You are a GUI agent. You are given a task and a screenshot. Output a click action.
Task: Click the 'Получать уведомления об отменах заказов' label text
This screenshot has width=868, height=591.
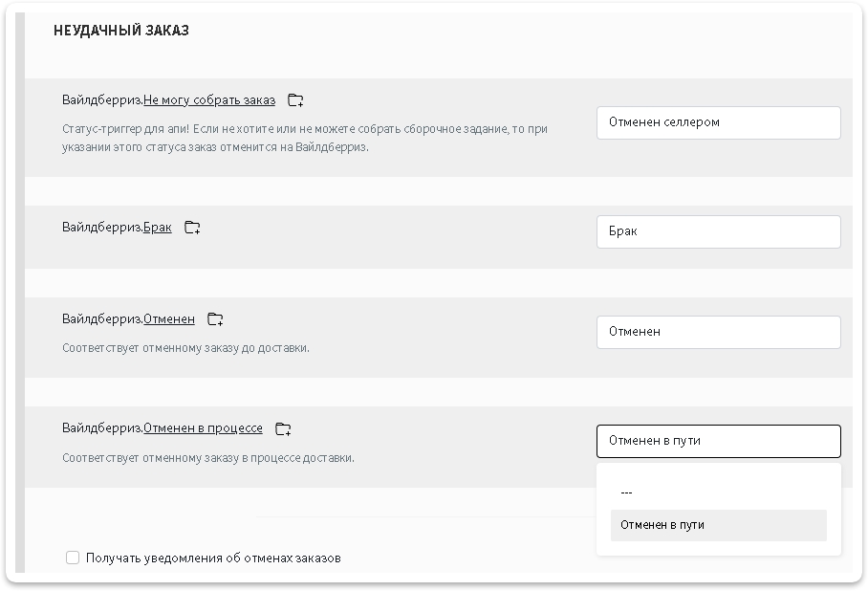point(213,558)
